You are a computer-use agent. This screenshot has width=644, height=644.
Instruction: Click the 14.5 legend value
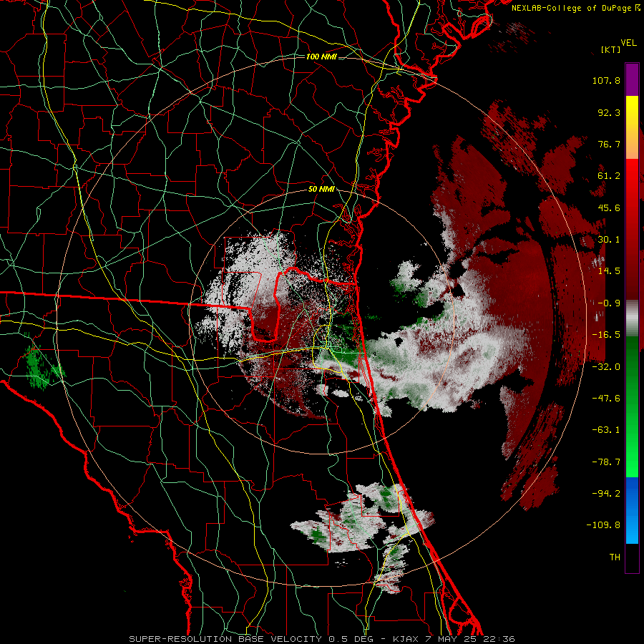[609, 271]
